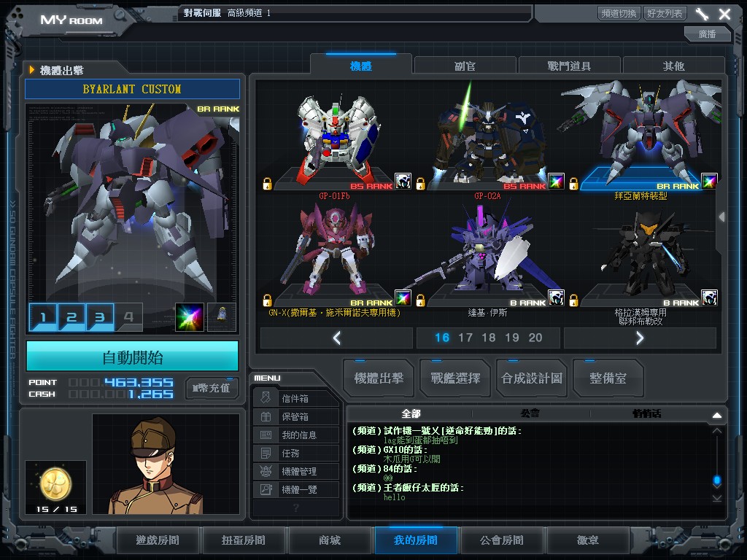The width and height of the screenshot is (747, 560).
Task: Click the chat scroll-down arrow
Action: click(x=717, y=498)
